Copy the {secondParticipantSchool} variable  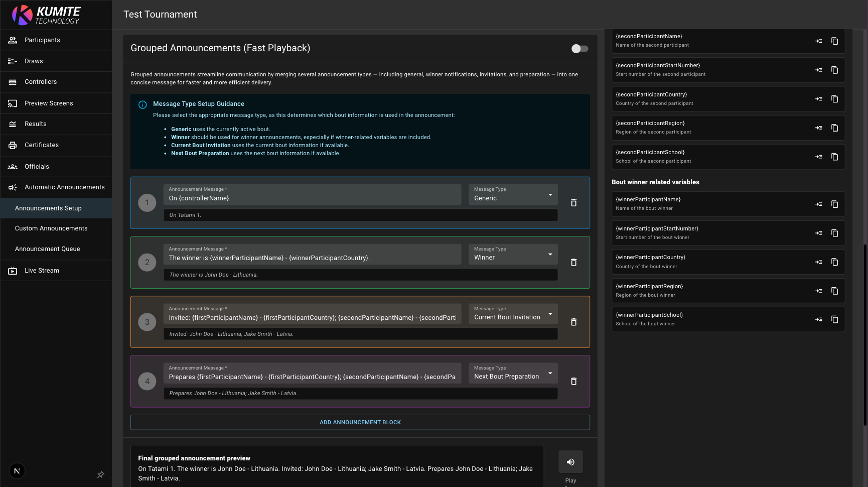[834, 157]
